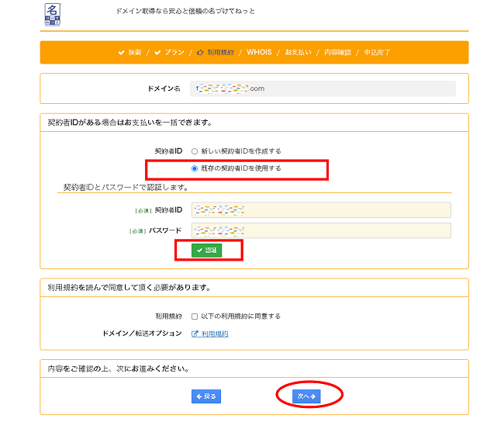Click the pointing-hand icon beside 利用規約 step
504x422 pixels.
pos(201,53)
